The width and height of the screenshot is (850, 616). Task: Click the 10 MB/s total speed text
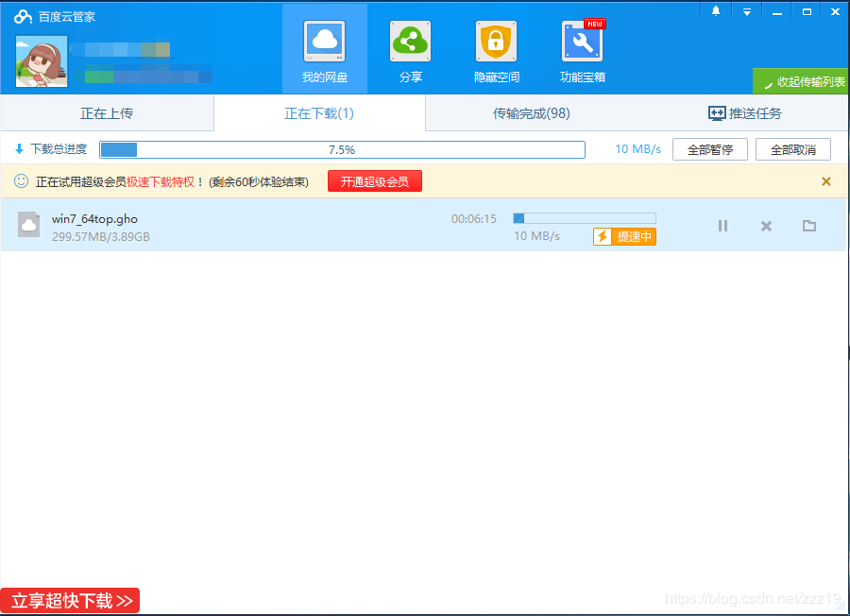(x=638, y=149)
